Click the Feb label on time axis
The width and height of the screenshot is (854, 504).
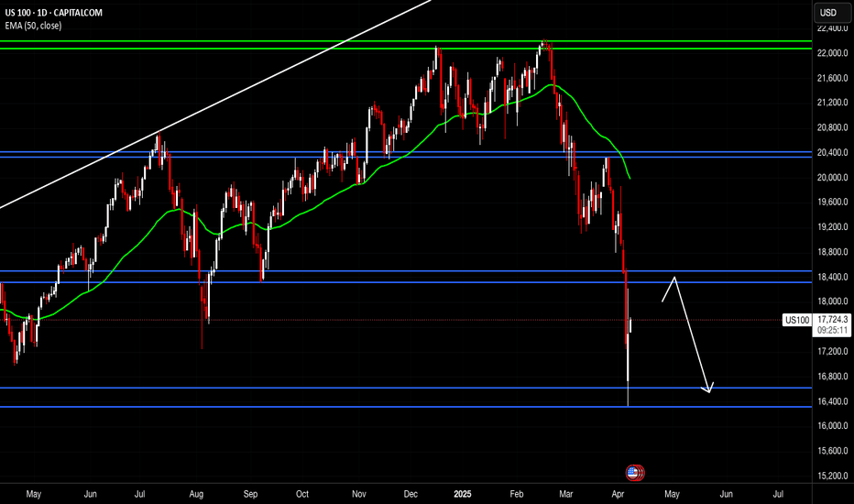(516, 494)
